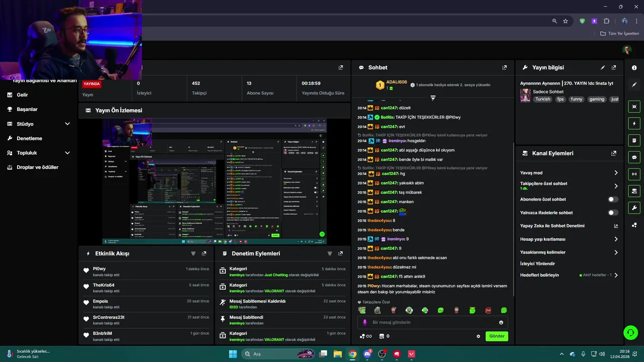Click the ADALI606 gift leaderboard name
644x362 pixels.
tap(396, 82)
